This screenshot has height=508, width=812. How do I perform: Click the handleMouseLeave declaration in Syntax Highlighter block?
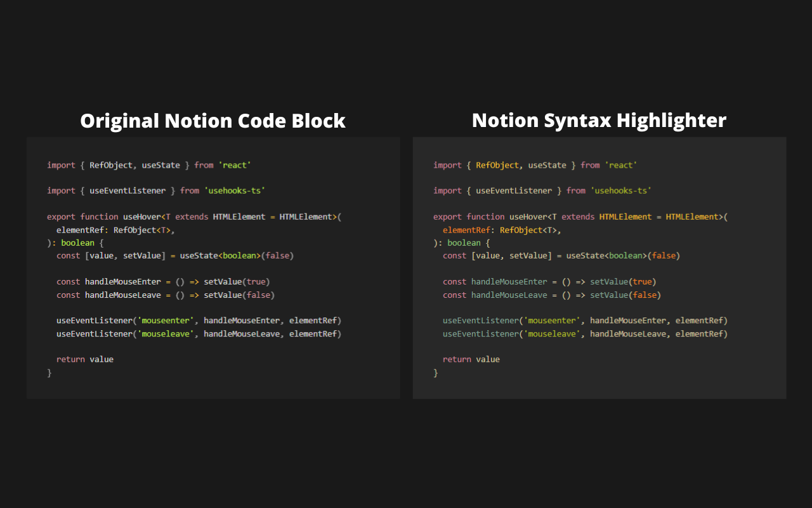pos(552,295)
